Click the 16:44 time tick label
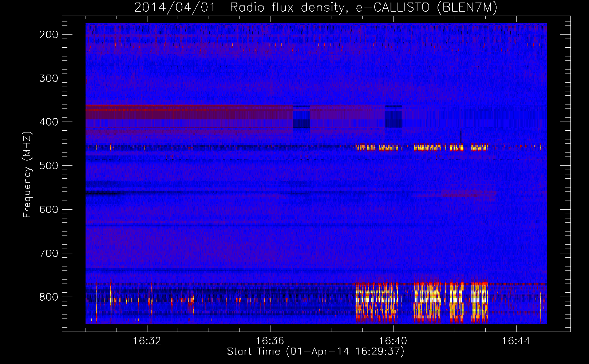Image resolution: width=589 pixels, height=364 pixels. (x=516, y=341)
